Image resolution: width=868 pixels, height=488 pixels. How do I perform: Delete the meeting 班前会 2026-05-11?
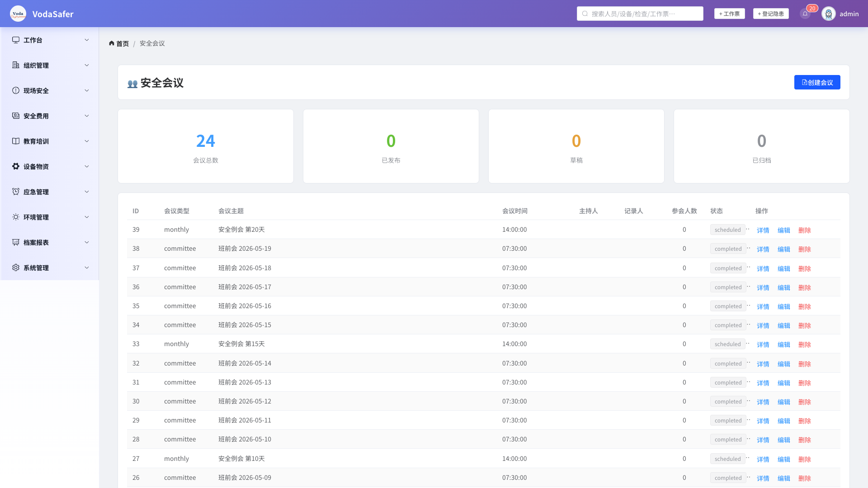(805, 421)
